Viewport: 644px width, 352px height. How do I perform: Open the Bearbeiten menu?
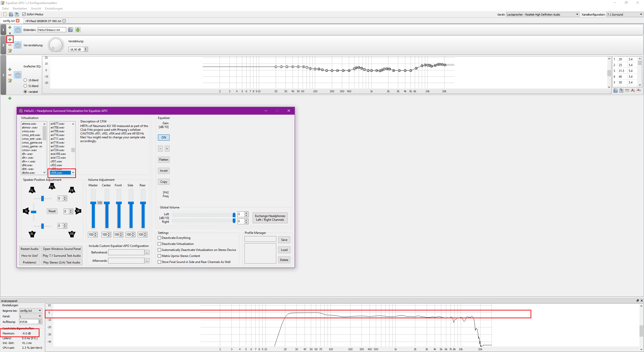(x=20, y=9)
